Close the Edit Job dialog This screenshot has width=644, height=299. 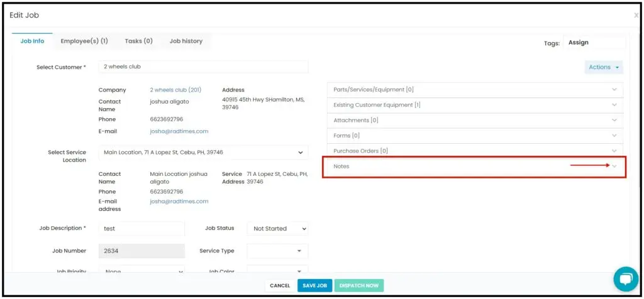(636, 15)
